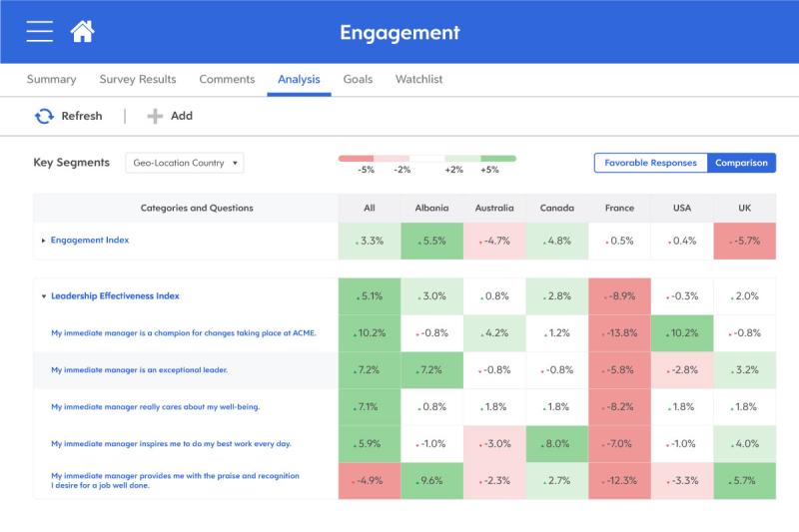Select Engagement Index Canada cell 4.8%
Screen dimensions: 799x532
[x=557, y=241]
